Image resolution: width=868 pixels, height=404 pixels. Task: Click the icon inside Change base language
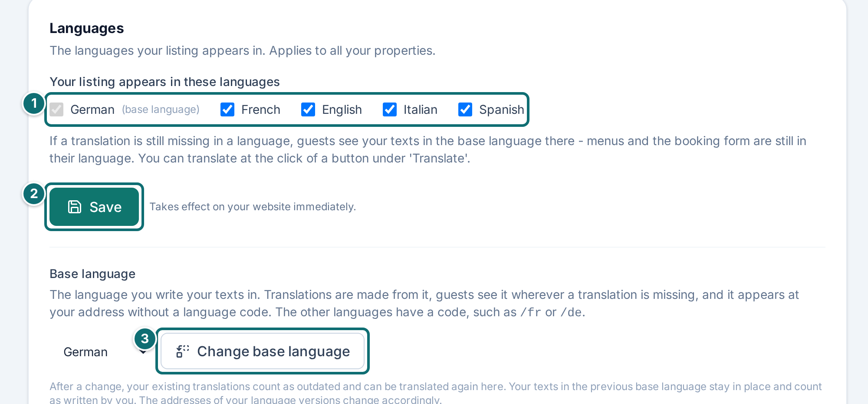coord(183,351)
